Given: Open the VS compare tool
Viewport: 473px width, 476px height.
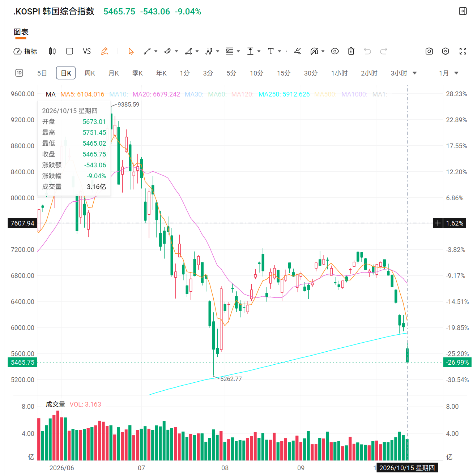Looking at the screenshot, I should pyautogui.click(x=87, y=51).
